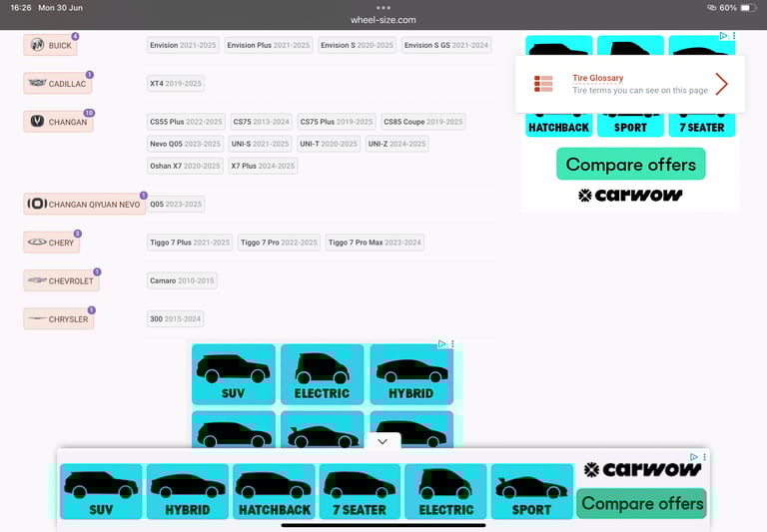Image resolution: width=767 pixels, height=532 pixels.
Task: Select Camaro 2010-2015 model
Action: coord(182,280)
